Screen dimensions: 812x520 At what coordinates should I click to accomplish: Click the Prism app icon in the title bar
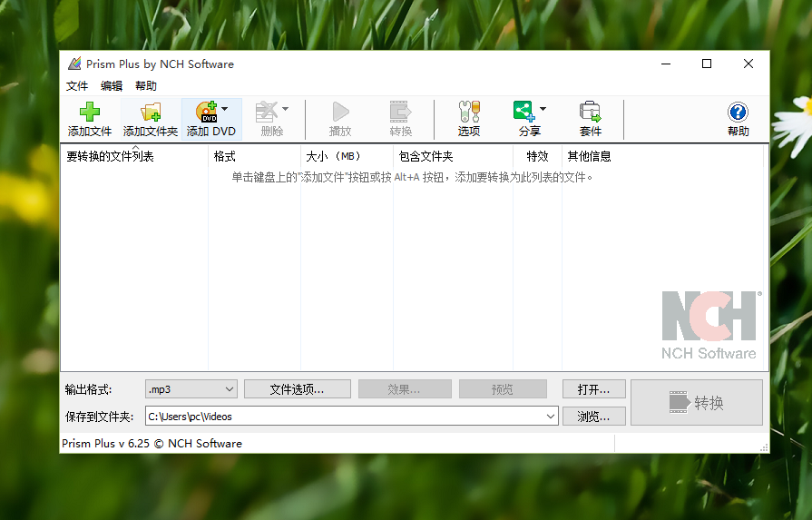(x=74, y=64)
